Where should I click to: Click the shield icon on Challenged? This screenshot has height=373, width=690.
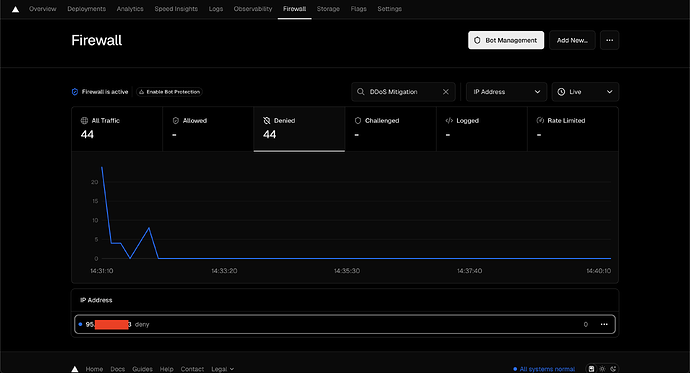358,121
